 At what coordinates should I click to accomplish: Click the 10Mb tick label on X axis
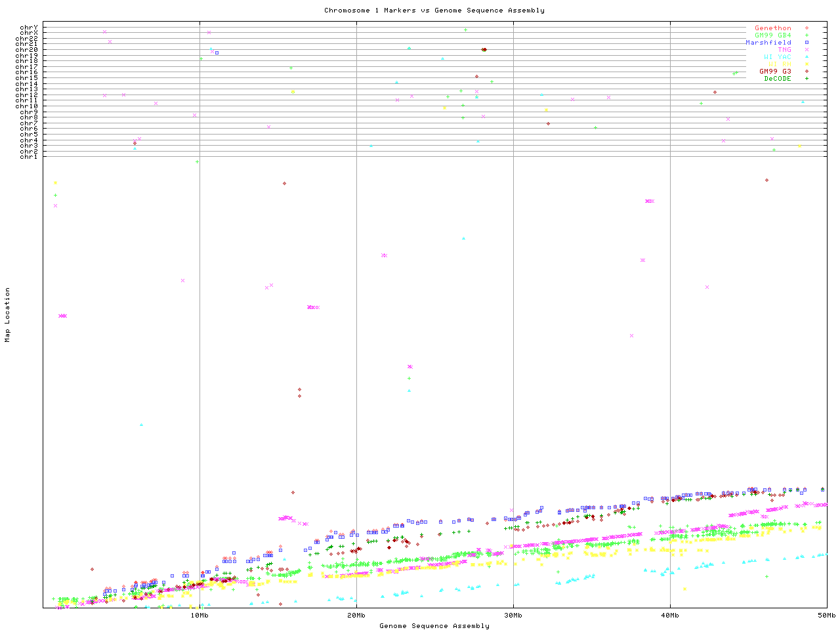pos(199,616)
